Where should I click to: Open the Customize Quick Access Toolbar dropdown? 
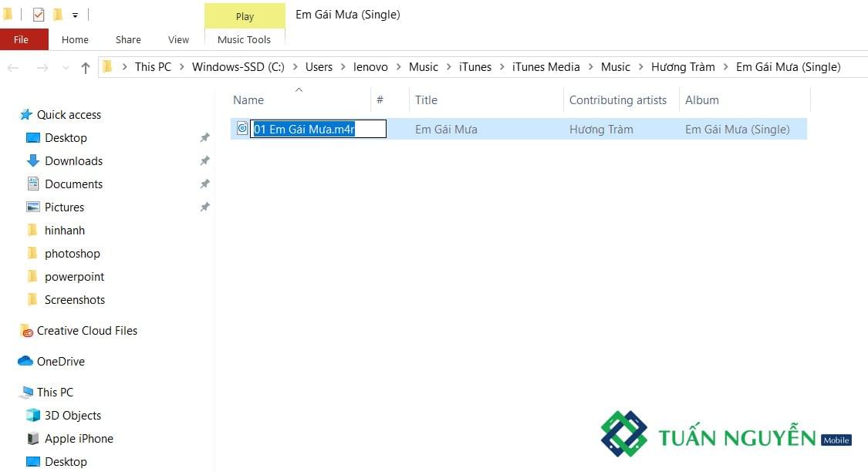(x=75, y=15)
